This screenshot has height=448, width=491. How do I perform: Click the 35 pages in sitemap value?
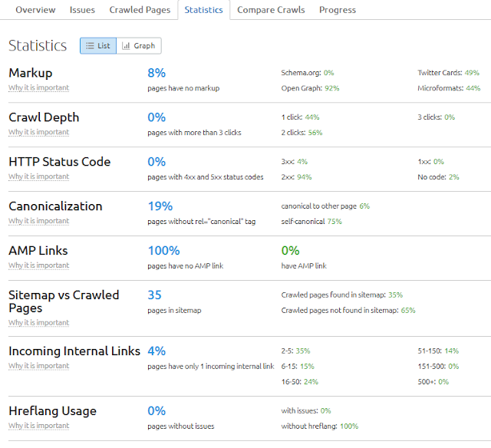click(x=154, y=295)
